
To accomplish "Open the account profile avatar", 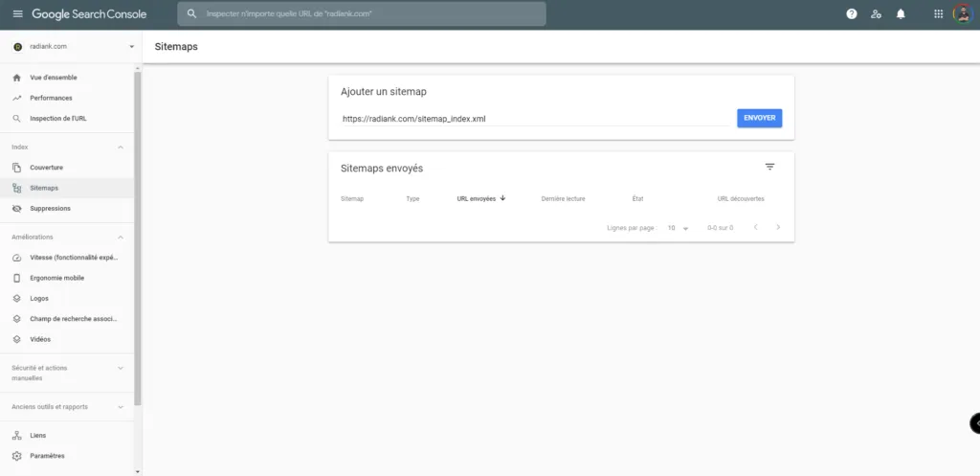I will 963,13.
